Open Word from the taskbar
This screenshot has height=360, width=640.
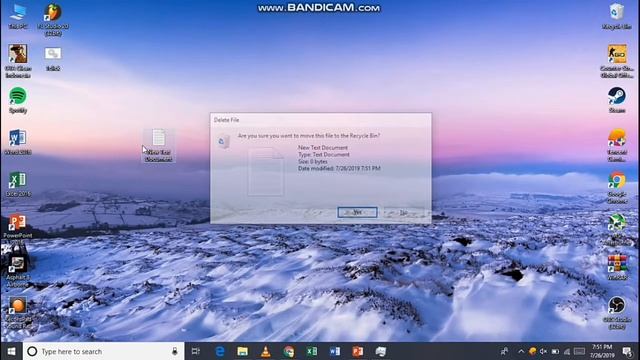[x=335, y=351]
